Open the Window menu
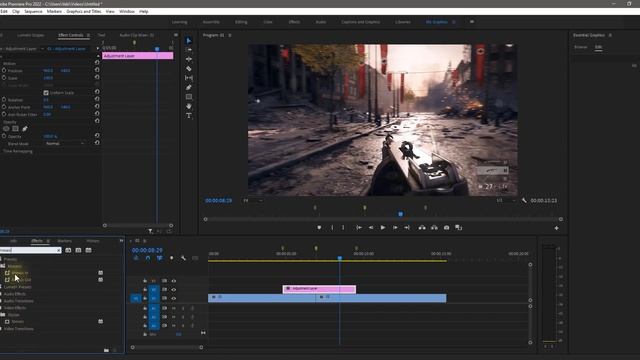Viewport: 640px width, 360px height. point(127,11)
